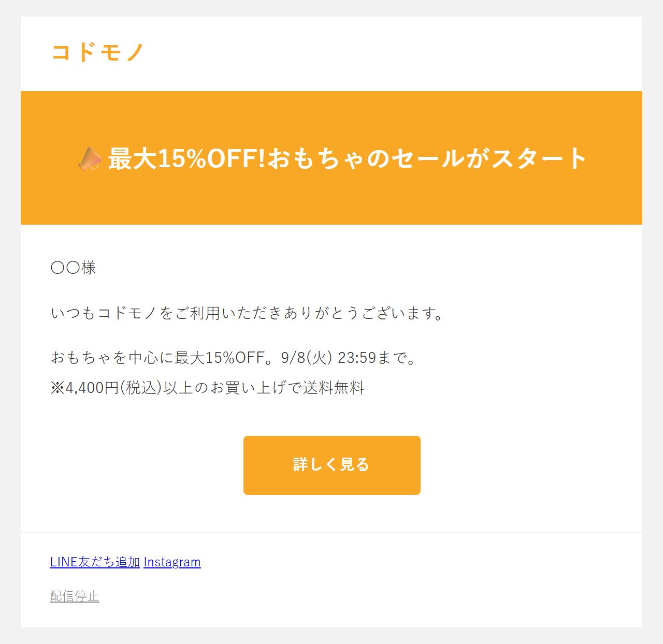This screenshot has width=663, height=644.
Task: Click the 送料無料 text
Action: [334, 388]
